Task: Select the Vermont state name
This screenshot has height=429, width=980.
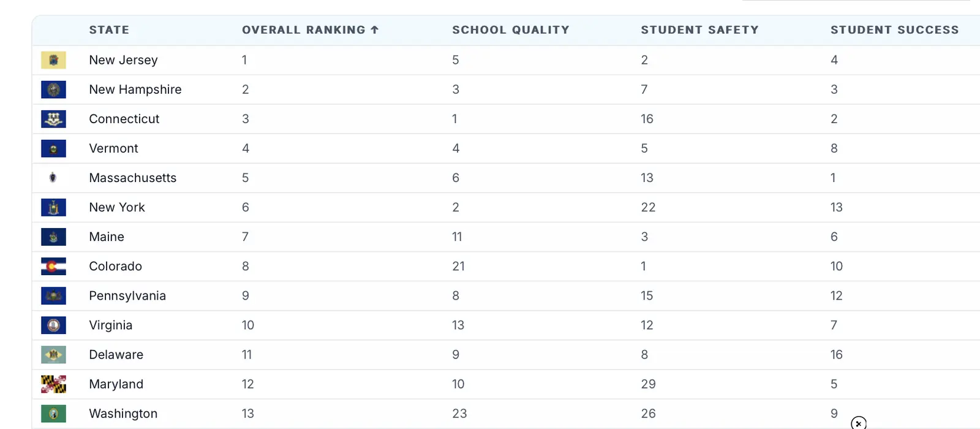Action: [x=113, y=148]
